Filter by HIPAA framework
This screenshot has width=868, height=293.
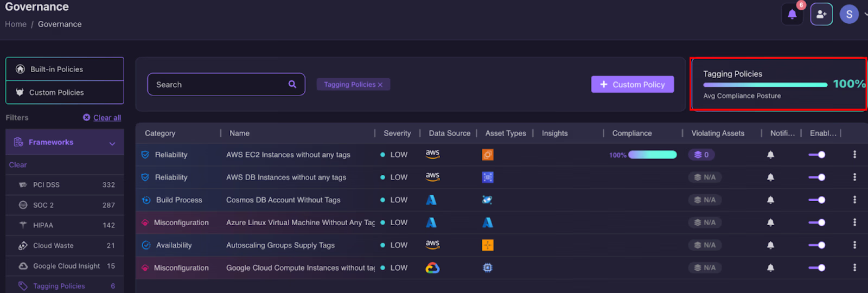(65, 225)
